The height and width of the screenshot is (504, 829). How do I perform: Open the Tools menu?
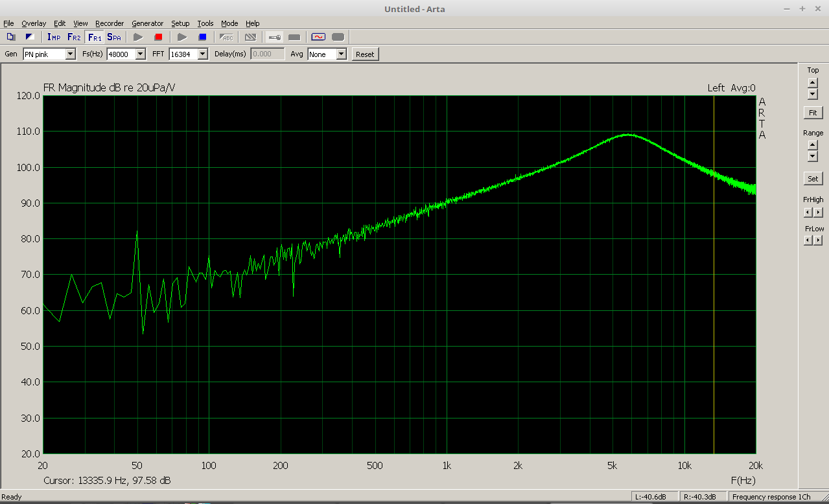(205, 23)
